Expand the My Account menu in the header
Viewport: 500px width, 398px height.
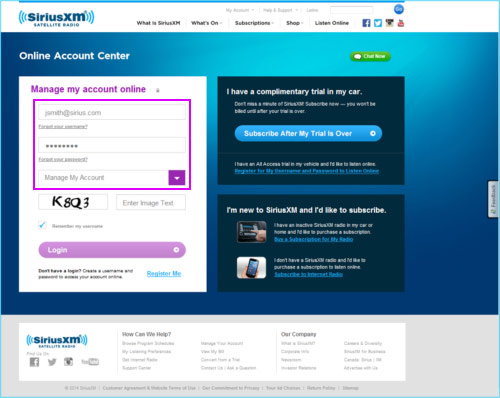240,10
